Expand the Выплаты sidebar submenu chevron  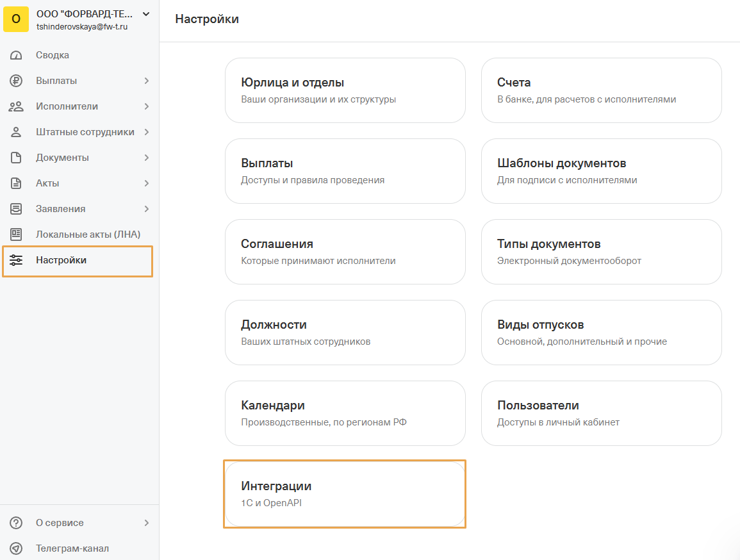click(x=147, y=81)
